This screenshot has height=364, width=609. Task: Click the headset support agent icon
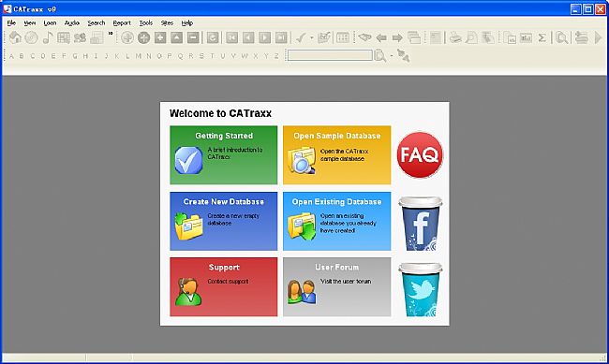point(188,291)
